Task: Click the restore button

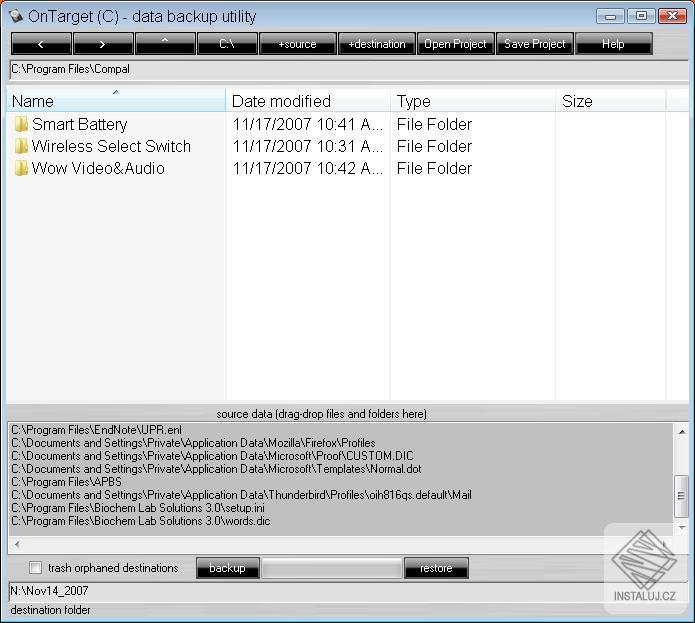Action: click(436, 568)
